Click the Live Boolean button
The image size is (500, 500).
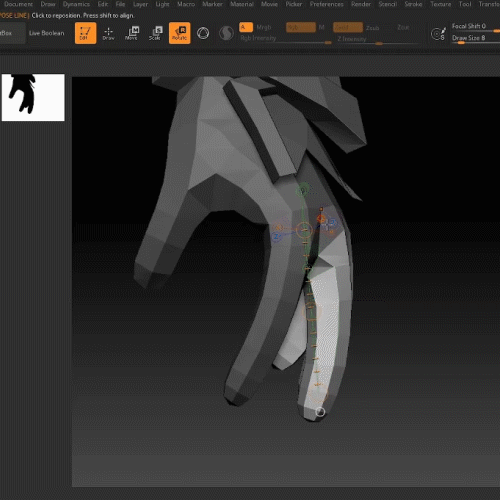pos(47,33)
